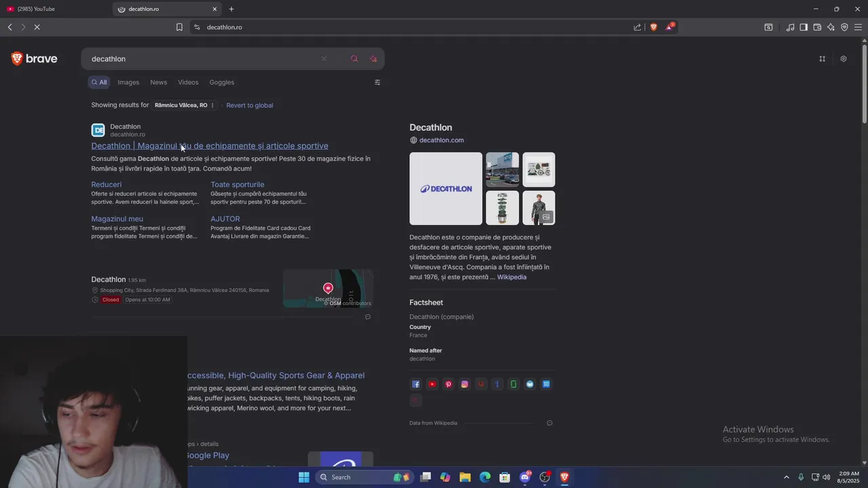This screenshot has width=868, height=488.
Task: Stop page loading with the X button
Action: pos(37,27)
